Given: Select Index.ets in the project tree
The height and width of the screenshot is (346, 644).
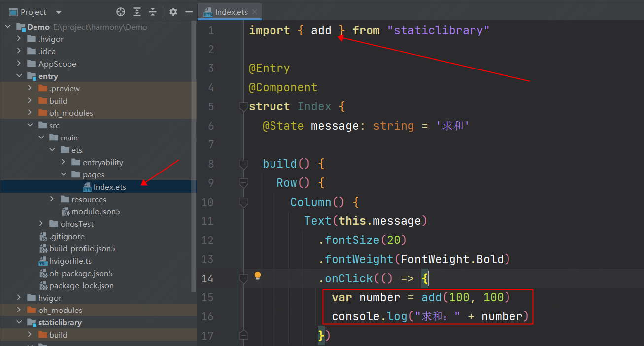Looking at the screenshot, I should 109,187.
